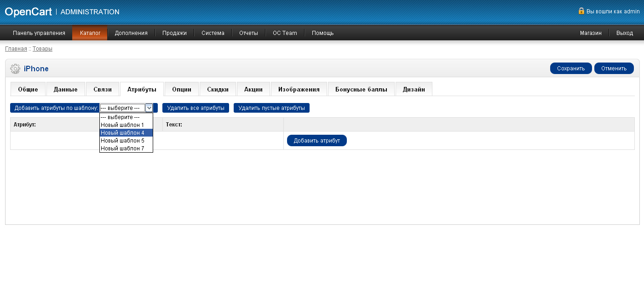Open the template select dropdown arrow
This screenshot has width=644, height=292.
tap(149, 108)
